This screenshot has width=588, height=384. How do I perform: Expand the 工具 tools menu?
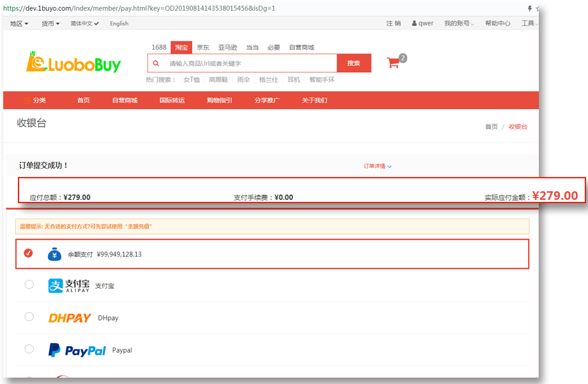529,23
